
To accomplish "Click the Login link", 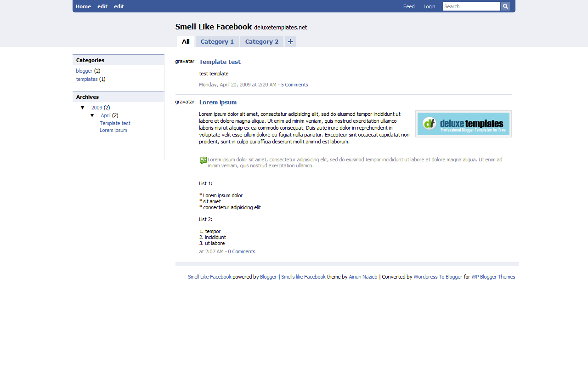I will 429,6.
